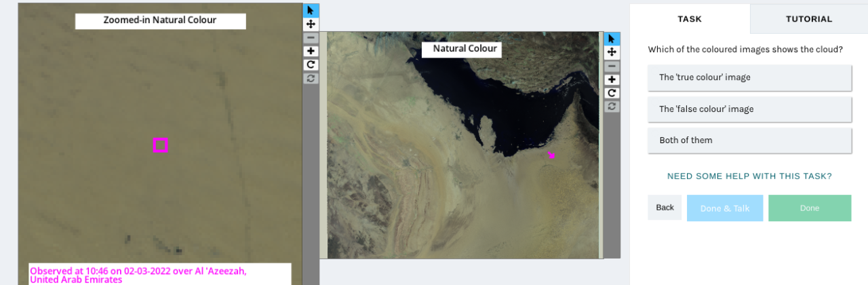The image size is (868, 285).
Task: Rotate the Zoomed-in Natural Colour image
Action: 311,64
